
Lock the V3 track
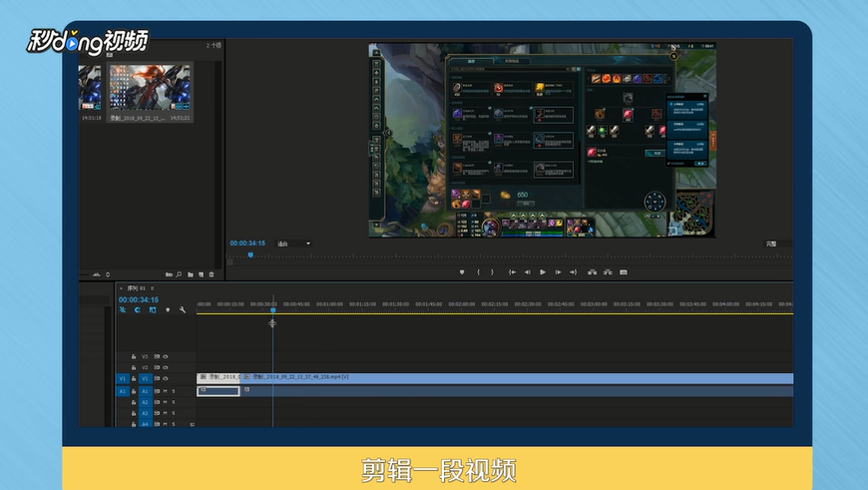pyautogui.click(x=134, y=356)
